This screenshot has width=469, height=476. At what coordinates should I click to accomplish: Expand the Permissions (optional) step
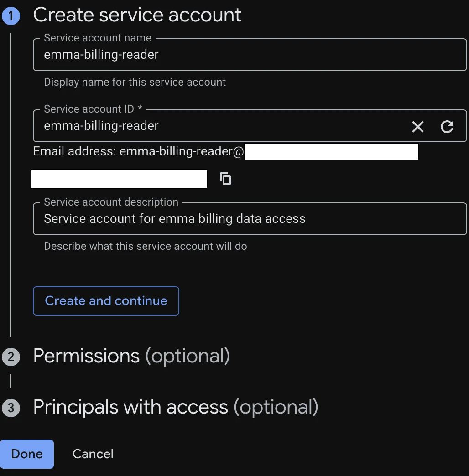(x=131, y=356)
